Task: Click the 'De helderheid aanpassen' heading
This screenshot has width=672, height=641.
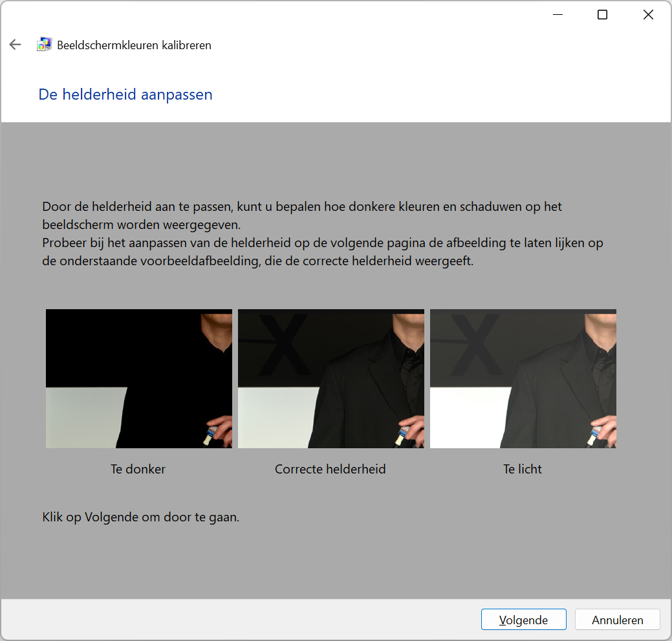Action: pos(125,94)
